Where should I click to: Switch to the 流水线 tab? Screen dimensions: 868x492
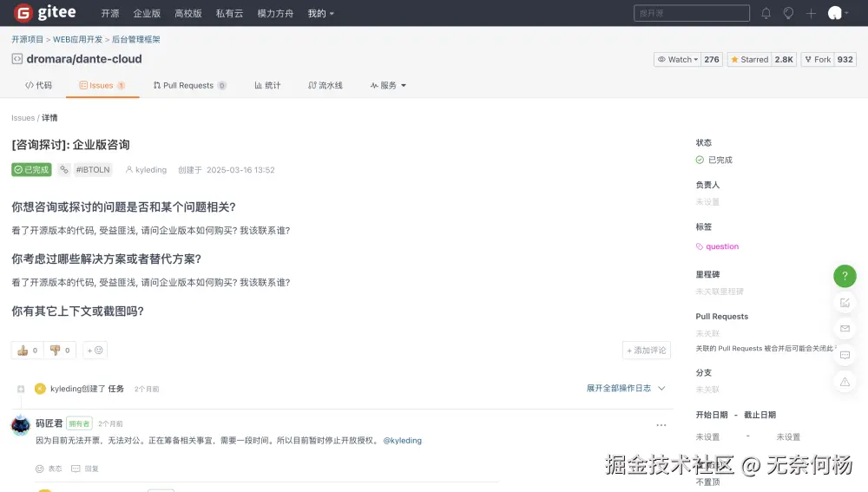[x=325, y=85]
